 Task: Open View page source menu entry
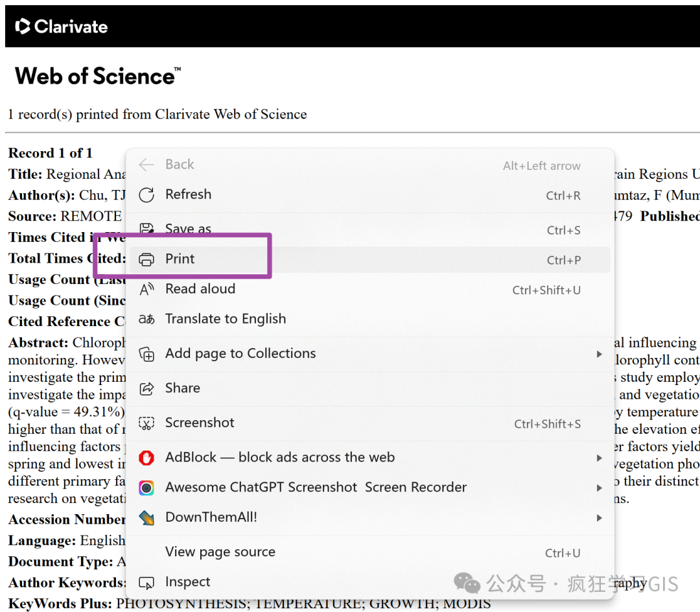point(369,552)
